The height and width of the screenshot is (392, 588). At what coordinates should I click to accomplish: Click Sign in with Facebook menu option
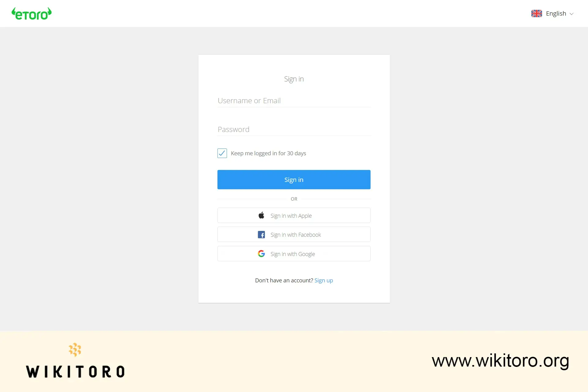pyautogui.click(x=294, y=234)
